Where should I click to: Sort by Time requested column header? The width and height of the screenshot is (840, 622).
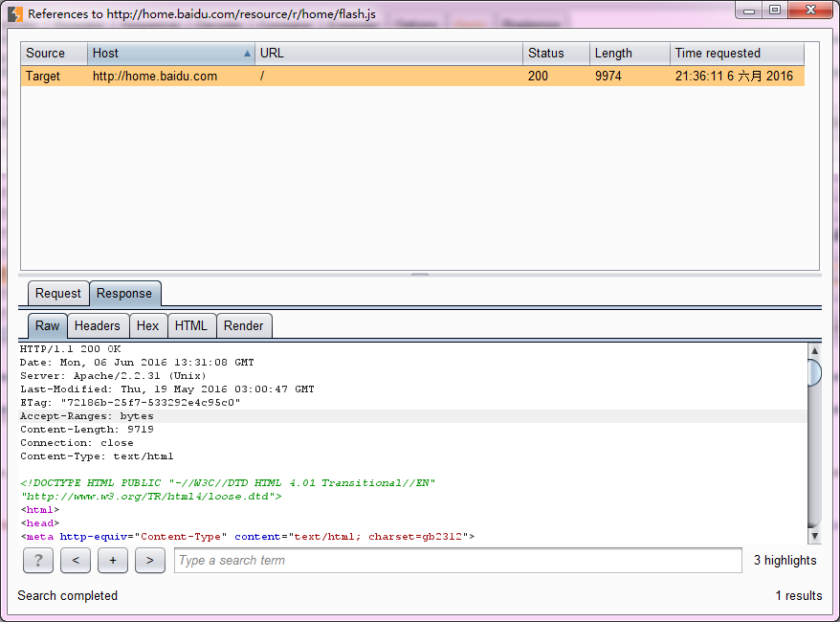tap(737, 54)
